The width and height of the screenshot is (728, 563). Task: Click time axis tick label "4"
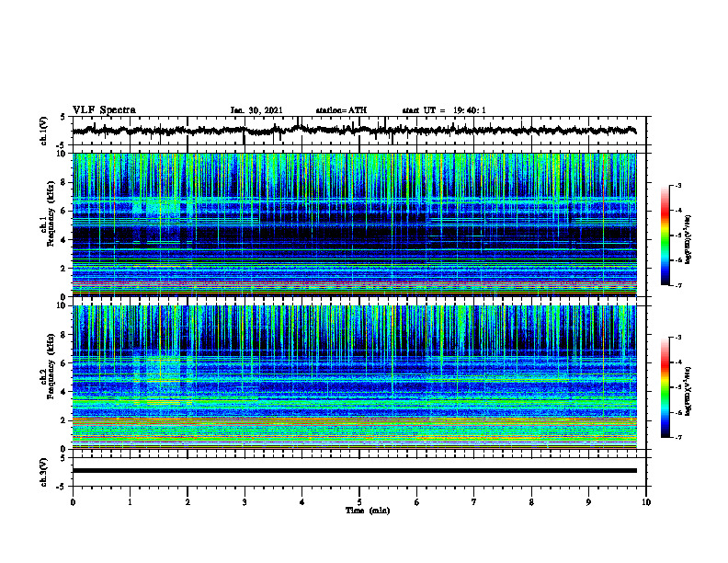click(x=302, y=502)
